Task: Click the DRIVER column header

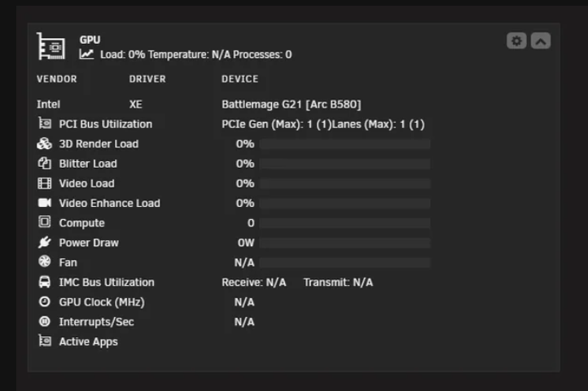Action: 147,79
